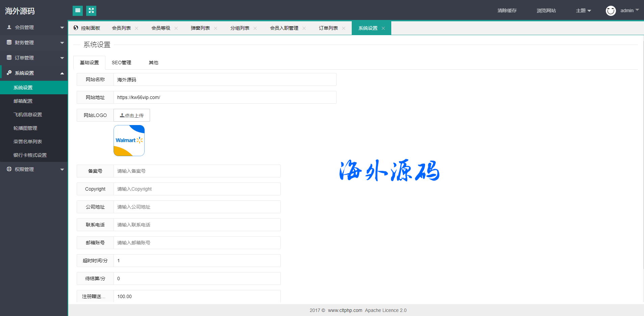Open 邮箱配置 in the sidebar
This screenshot has width=644, height=316.
(x=23, y=101)
